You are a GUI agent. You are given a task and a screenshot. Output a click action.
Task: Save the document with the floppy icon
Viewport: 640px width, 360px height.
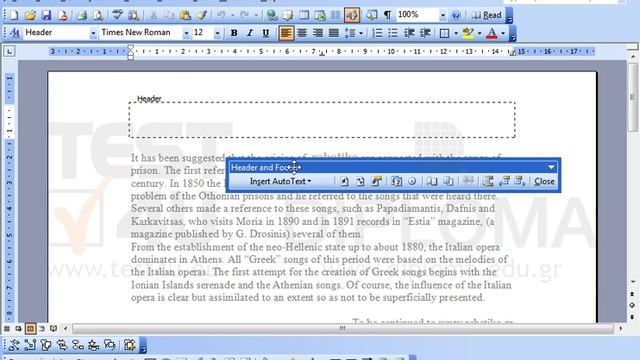coord(46,16)
